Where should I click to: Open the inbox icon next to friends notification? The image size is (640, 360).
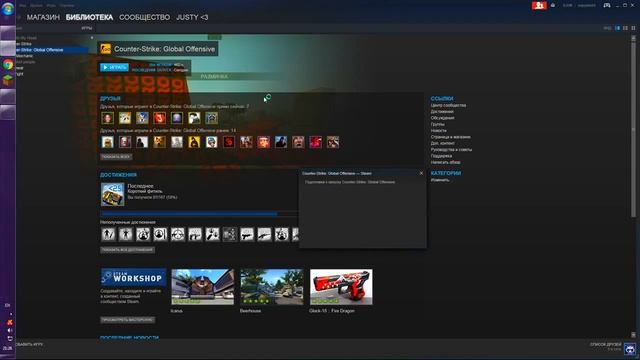click(x=553, y=5)
